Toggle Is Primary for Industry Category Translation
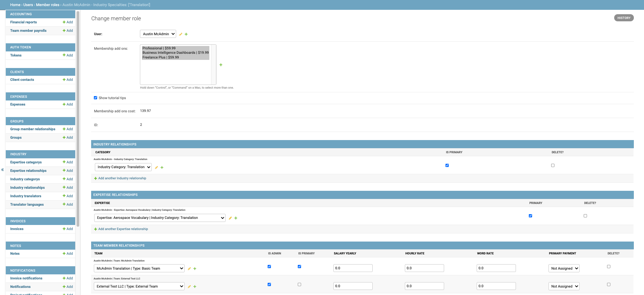The height and width of the screenshot is (295, 644). click(447, 165)
